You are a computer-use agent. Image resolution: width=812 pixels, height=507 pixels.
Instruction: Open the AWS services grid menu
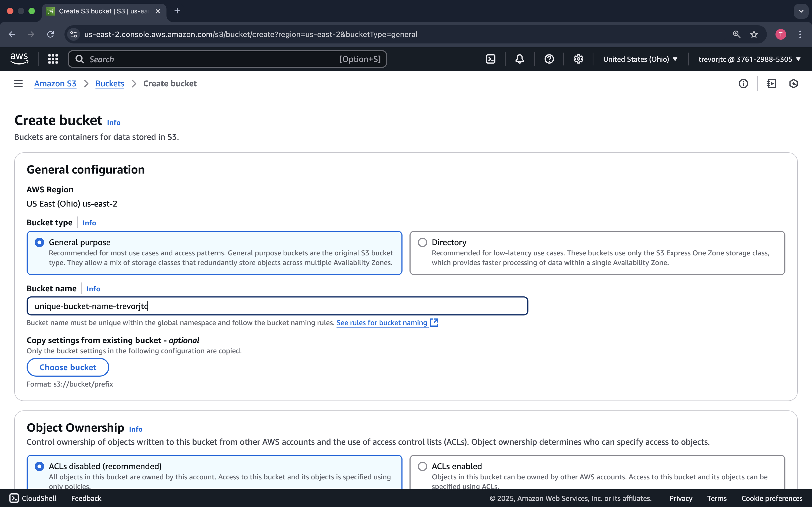point(53,59)
